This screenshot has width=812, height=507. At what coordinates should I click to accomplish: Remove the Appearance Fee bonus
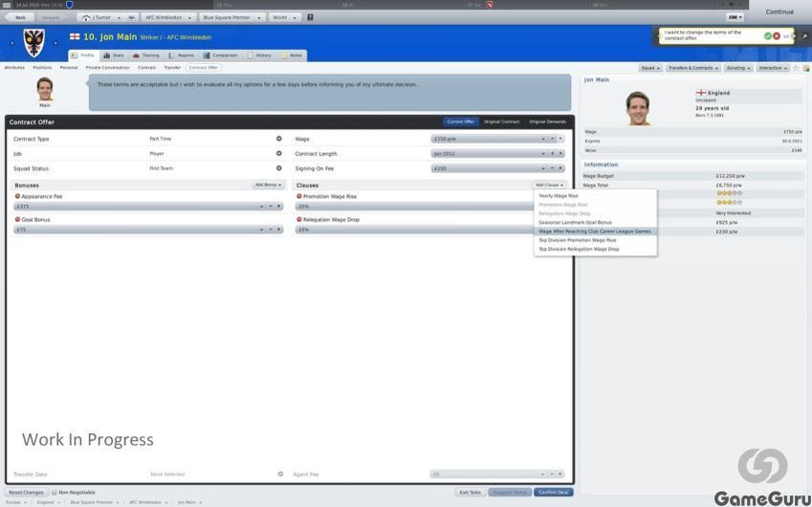[17, 197]
